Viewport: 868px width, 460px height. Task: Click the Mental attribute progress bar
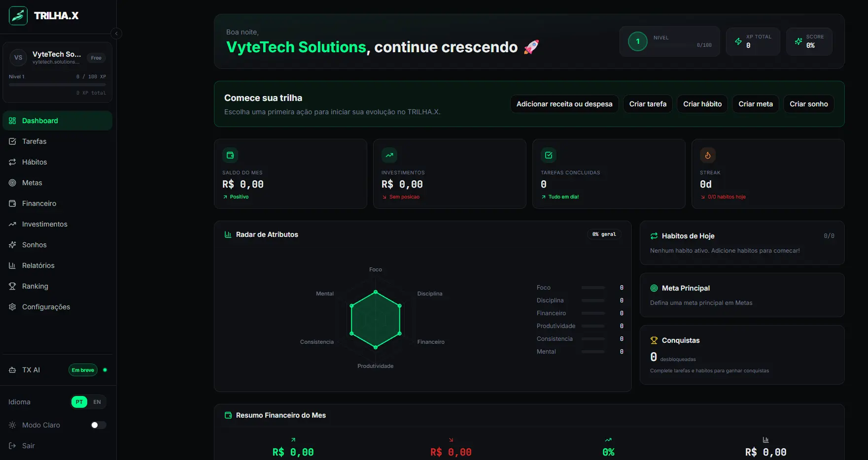pos(593,352)
